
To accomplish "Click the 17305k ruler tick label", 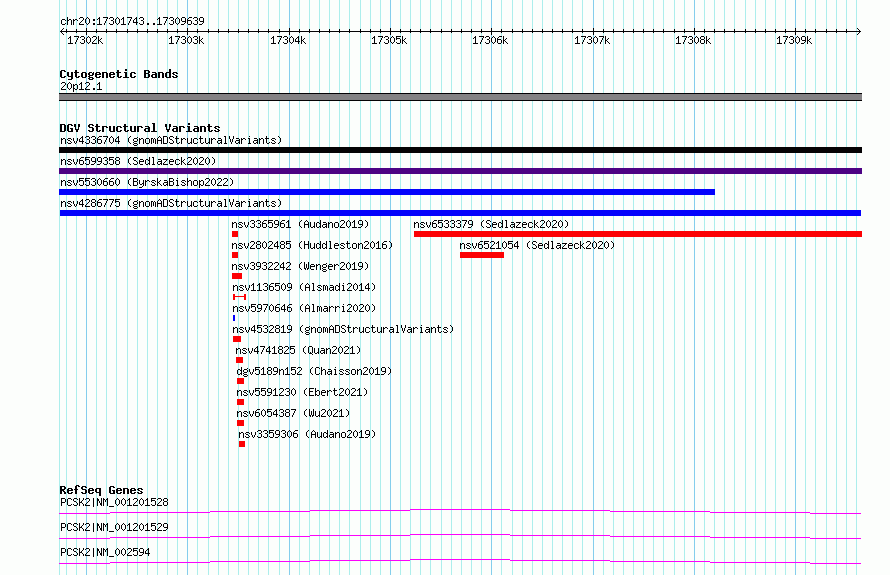I will tap(389, 40).
